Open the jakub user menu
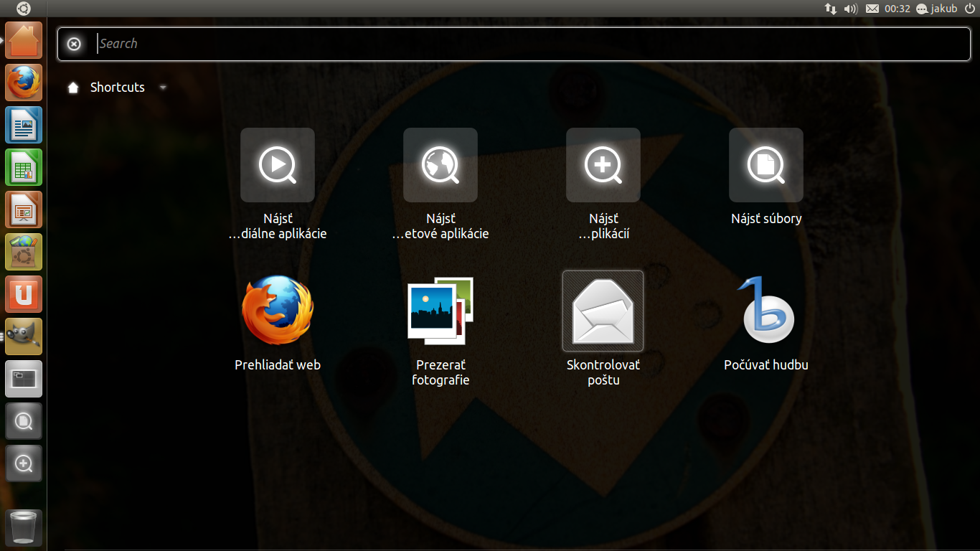 point(937,9)
